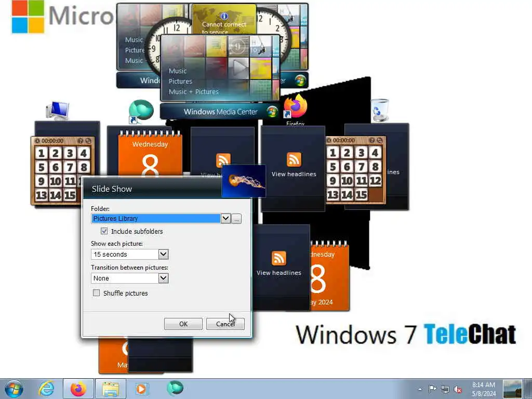Viewport: 532px width, 399px height.
Task: Click Cancel in the Slide Show dialog
Action: [225, 324]
